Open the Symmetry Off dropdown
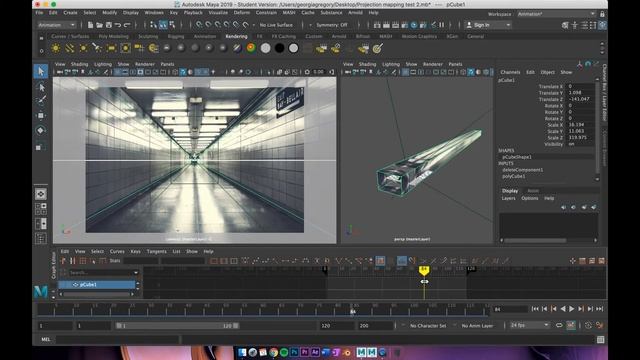 332,25
